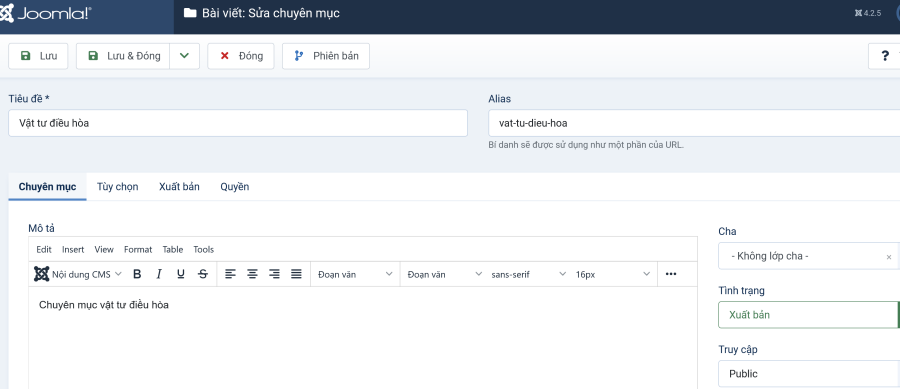Click the Joomla version 4.2.5 indicator
This screenshot has width=900, height=389.
868,13
